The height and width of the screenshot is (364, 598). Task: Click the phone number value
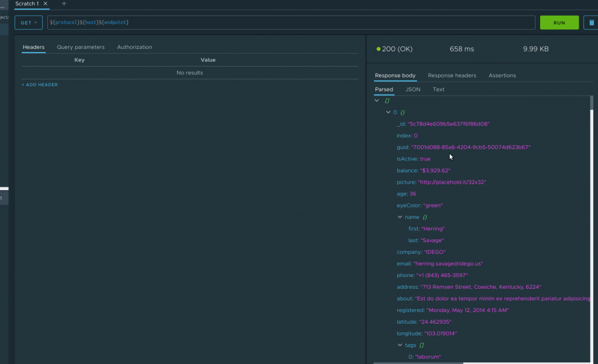click(x=442, y=275)
